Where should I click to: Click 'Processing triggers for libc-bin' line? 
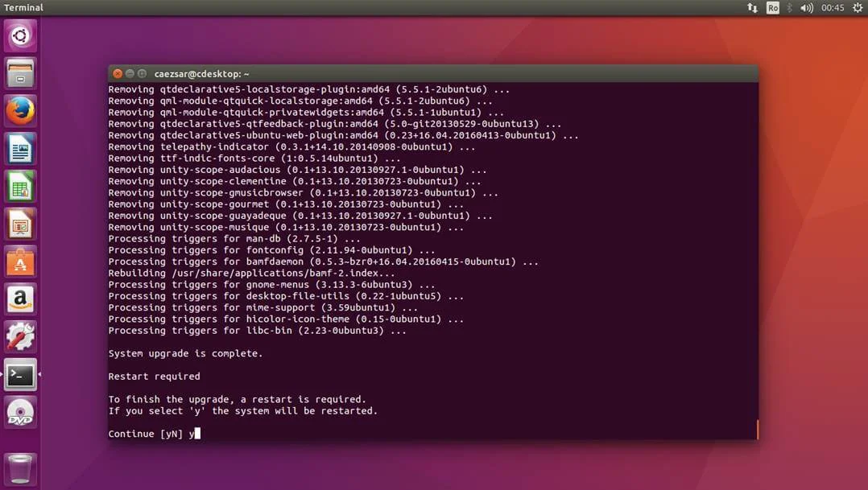[257, 331]
